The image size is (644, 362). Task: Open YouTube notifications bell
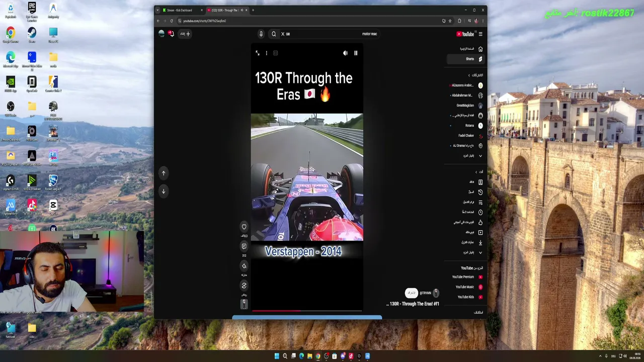point(171,34)
